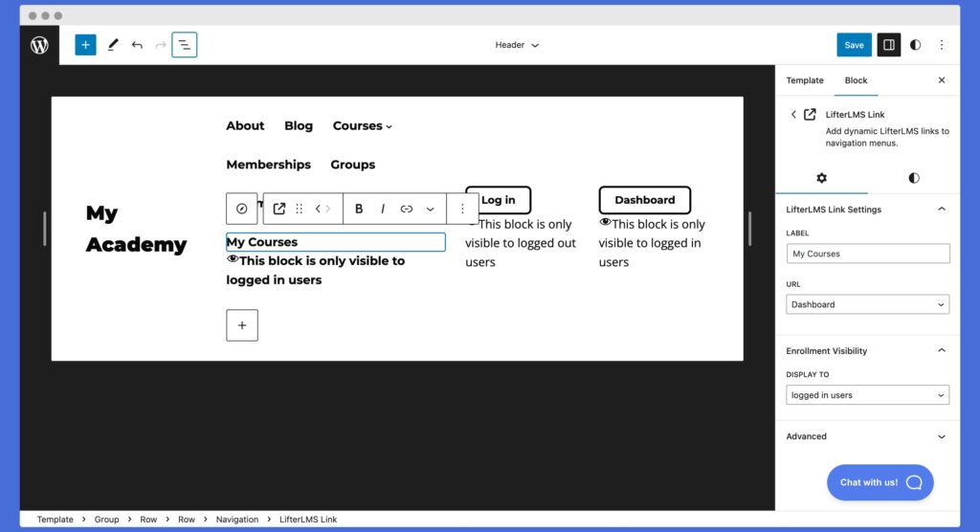
Task: Select the Dashboard button block
Action: 644,200
